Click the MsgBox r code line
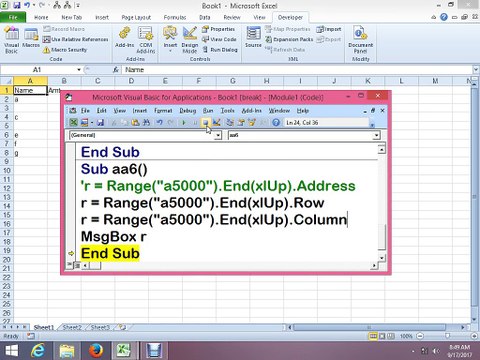Image resolution: width=480 pixels, height=360 pixels. coord(114,237)
